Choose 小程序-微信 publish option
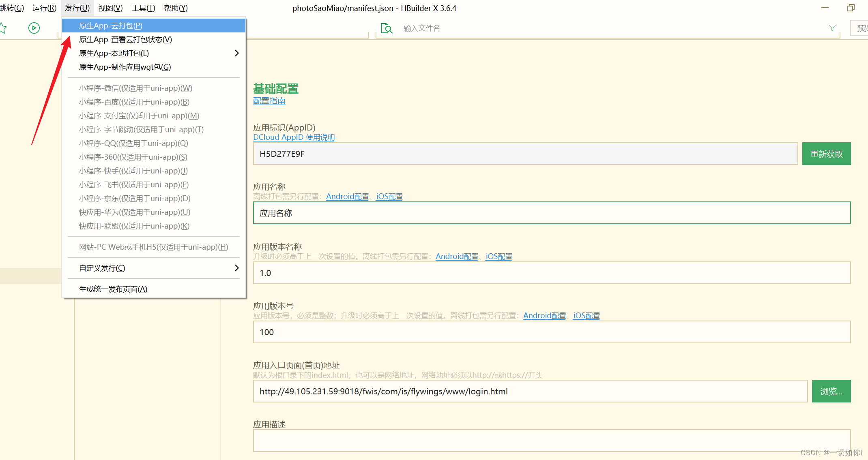The width and height of the screenshot is (868, 460). click(x=154, y=88)
